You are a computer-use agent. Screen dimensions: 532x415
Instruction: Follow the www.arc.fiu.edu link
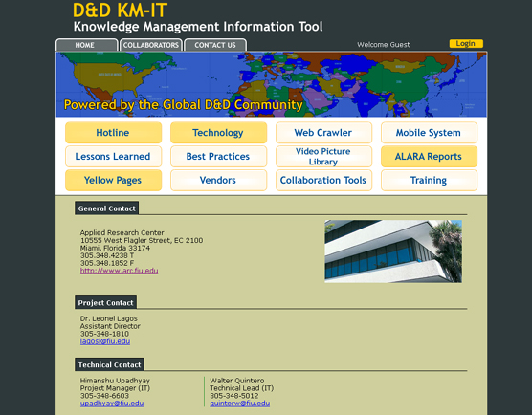coord(119,271)
